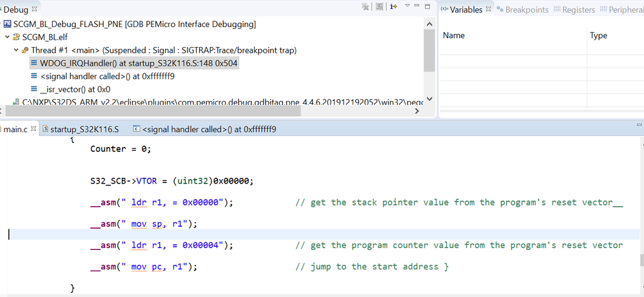Toggle Instruction Stepping Mode icon
The height and width of the screenshot is (297, 644).
(x=393, y=6)
